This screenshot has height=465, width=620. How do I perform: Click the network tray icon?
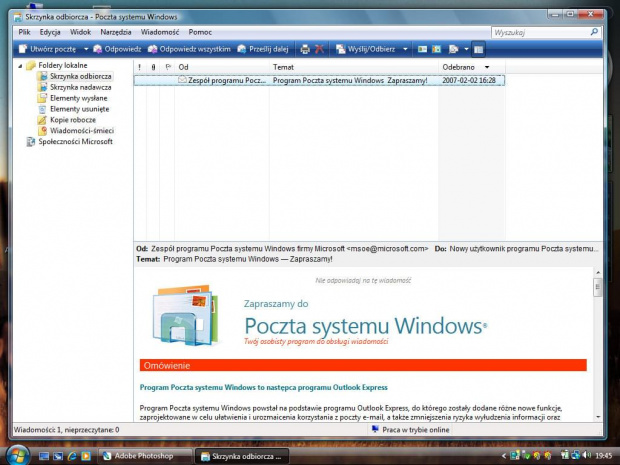pyautogui.click(x=576, y=456)
